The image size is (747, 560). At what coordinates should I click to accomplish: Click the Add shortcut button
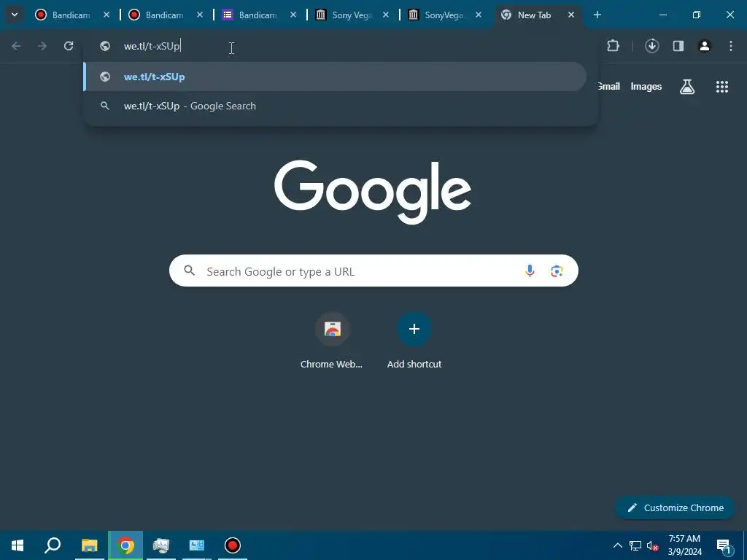click(x=414, y=341)
